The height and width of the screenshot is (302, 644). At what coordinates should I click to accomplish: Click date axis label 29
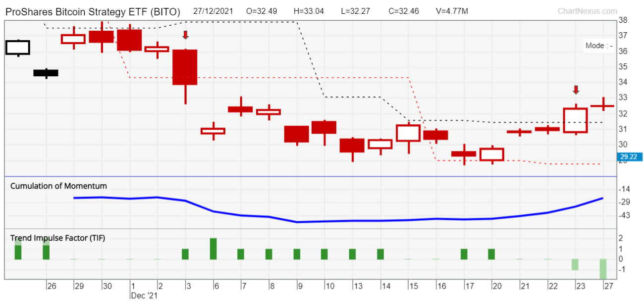click(79, 286)
